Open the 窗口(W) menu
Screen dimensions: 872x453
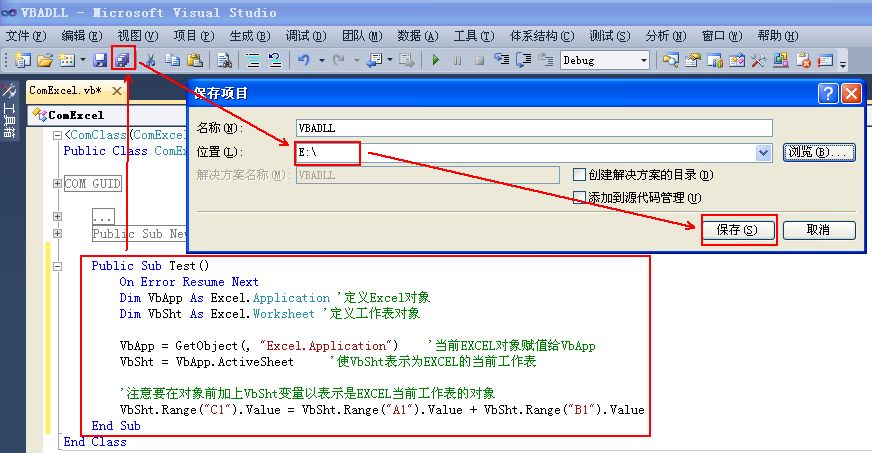(722, 36)
